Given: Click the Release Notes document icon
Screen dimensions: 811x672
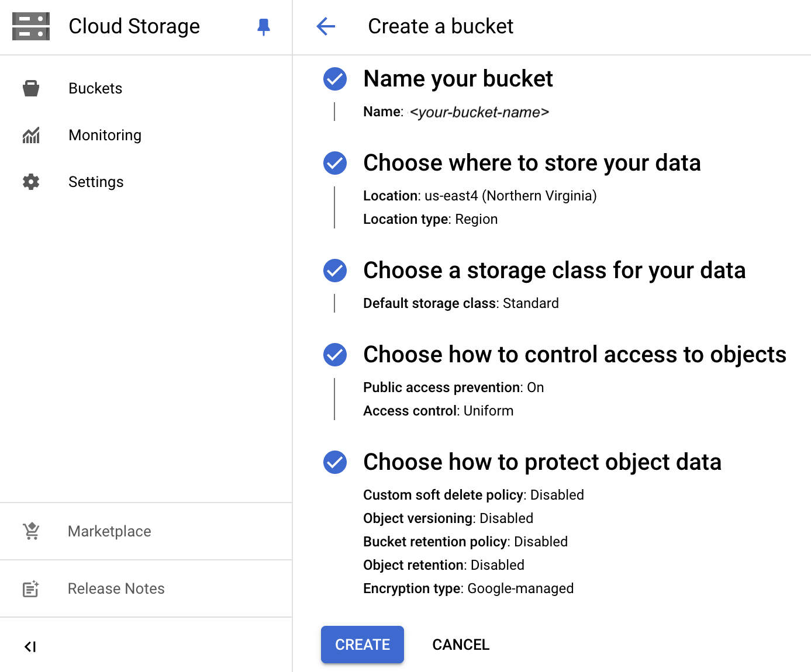Looking at the screenshot, I should point(31,588).
